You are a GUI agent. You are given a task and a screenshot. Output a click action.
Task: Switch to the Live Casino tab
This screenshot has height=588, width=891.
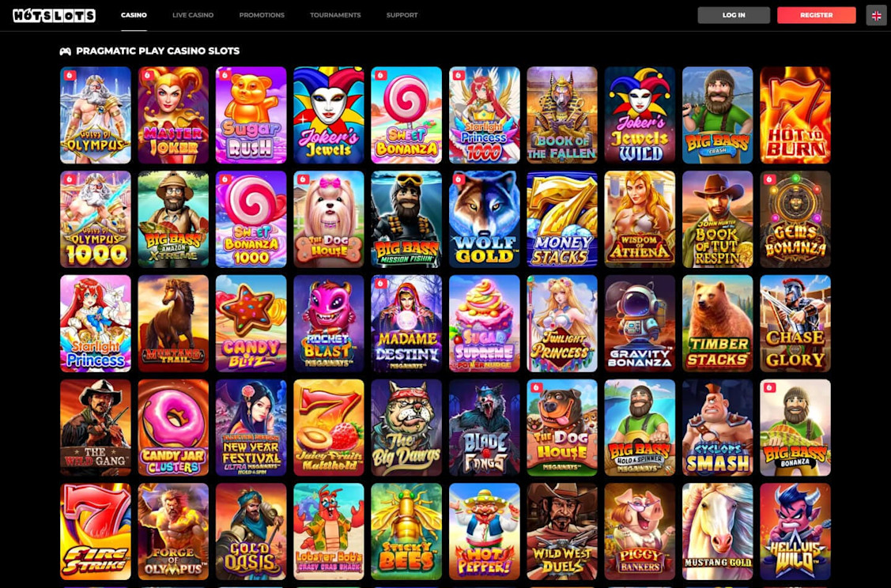(193, 15)
